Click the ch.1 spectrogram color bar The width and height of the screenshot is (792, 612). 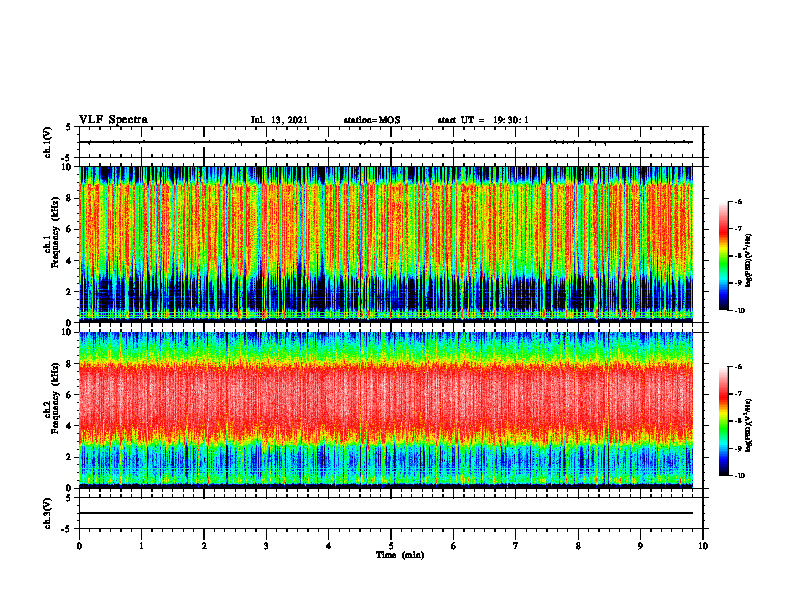[x=723, y=256]
